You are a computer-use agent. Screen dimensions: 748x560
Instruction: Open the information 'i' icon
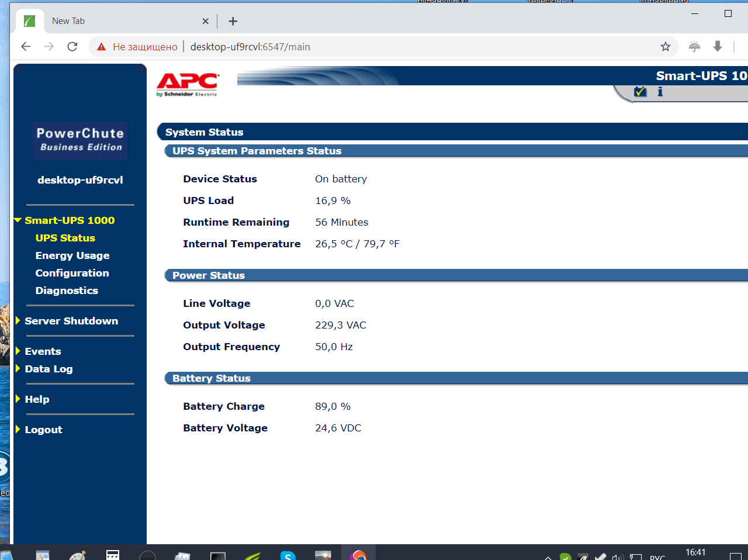(x=660, y=91)
